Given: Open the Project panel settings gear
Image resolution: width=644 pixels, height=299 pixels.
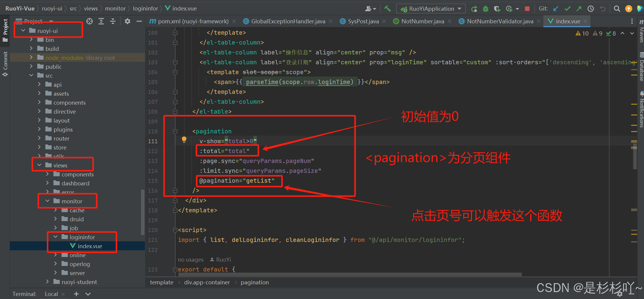Looking at the screenshot, I should tap(128, 21).
